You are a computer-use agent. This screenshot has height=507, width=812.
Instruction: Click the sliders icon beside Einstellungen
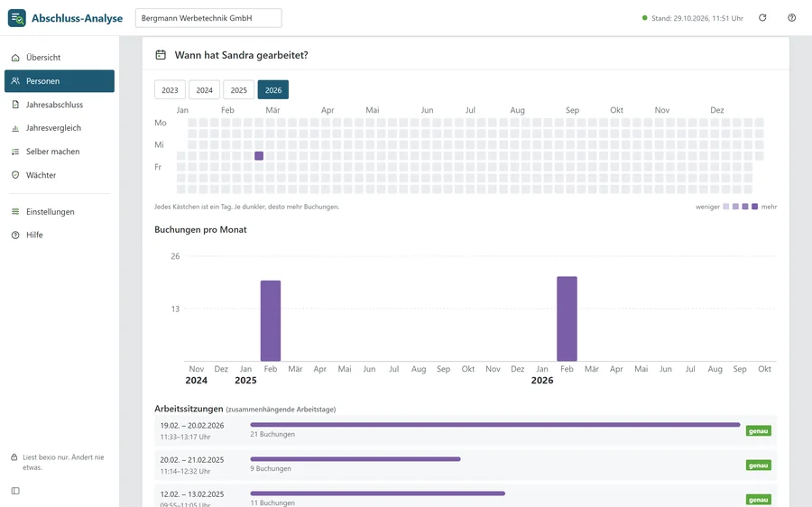click(15, 211)
